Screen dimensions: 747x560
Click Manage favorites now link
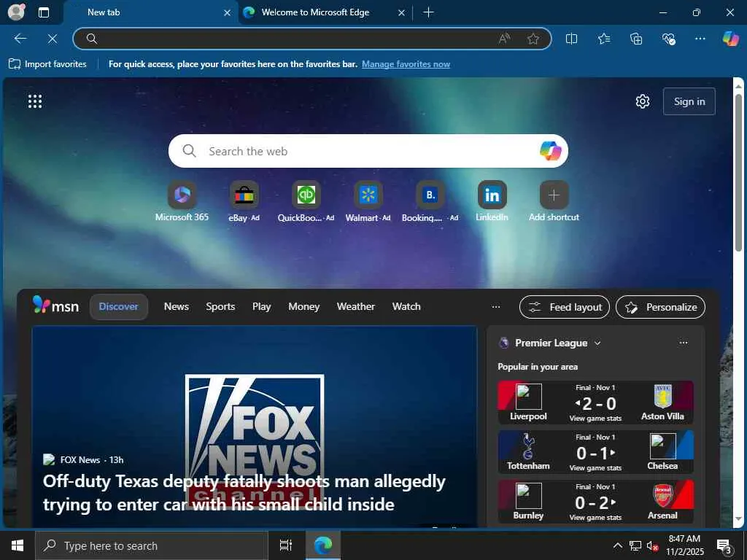coord(406,64)
